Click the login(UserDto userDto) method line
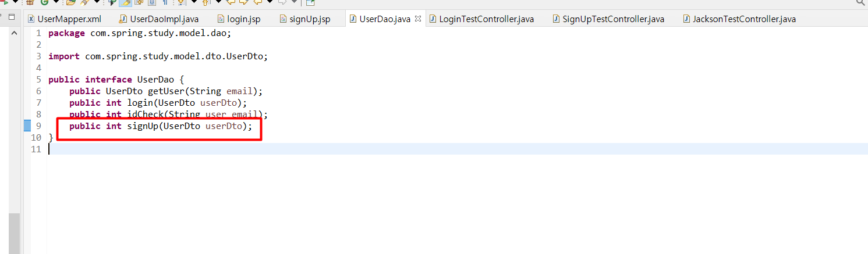Image resolution: width=868 pixels, height=254 pixels. [x=158, y=103]
